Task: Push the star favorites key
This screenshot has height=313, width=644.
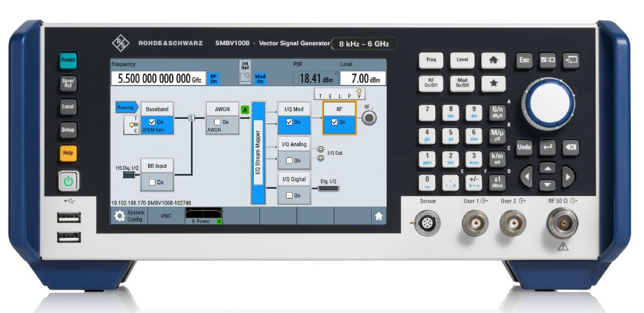Action: tap(493, 83)
